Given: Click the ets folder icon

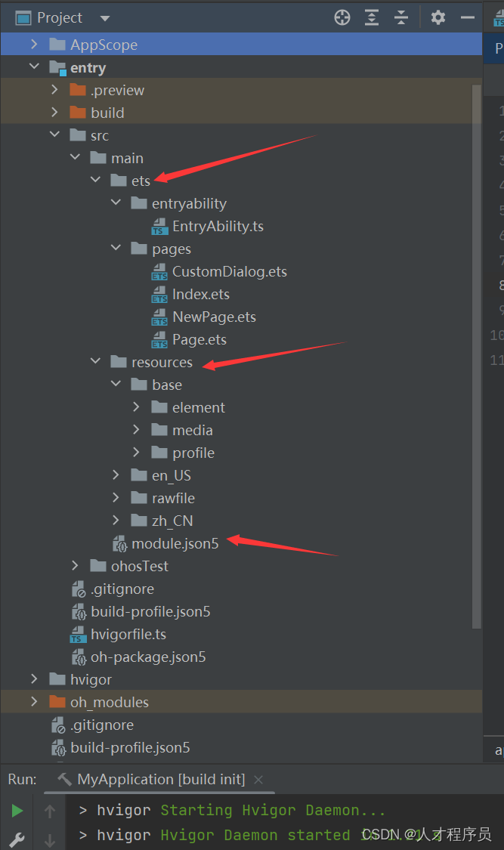Looking at the screenshot, I should tap(119, 180).
